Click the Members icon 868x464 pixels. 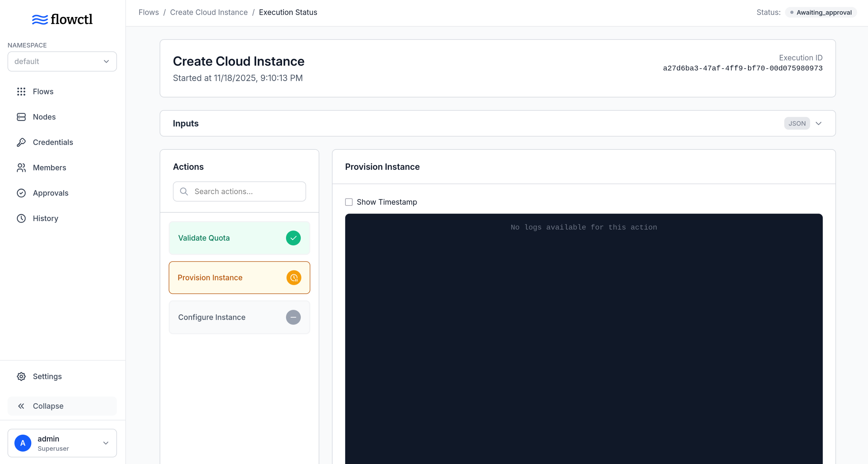tap(21, 168)
